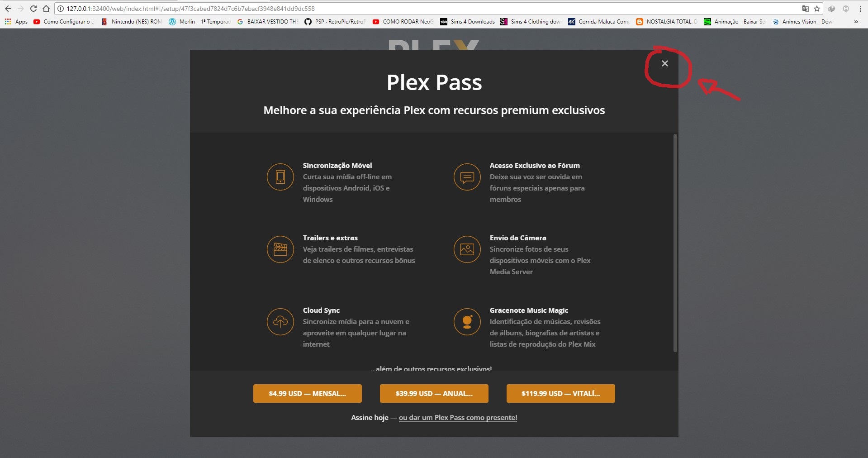868x458 pixels.
Task: Choose the $119.99 USD lifetime plan
Action: [x=561, y=393]
